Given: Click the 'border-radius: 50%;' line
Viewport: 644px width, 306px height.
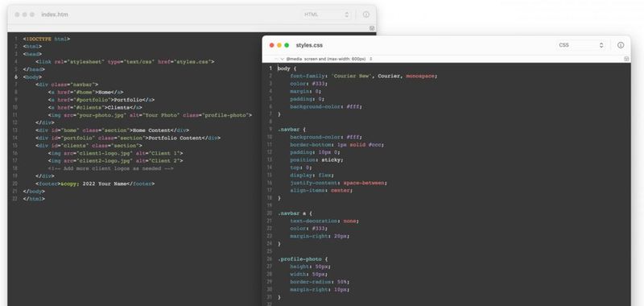Looking at the screenshot, I should [320, 282].
